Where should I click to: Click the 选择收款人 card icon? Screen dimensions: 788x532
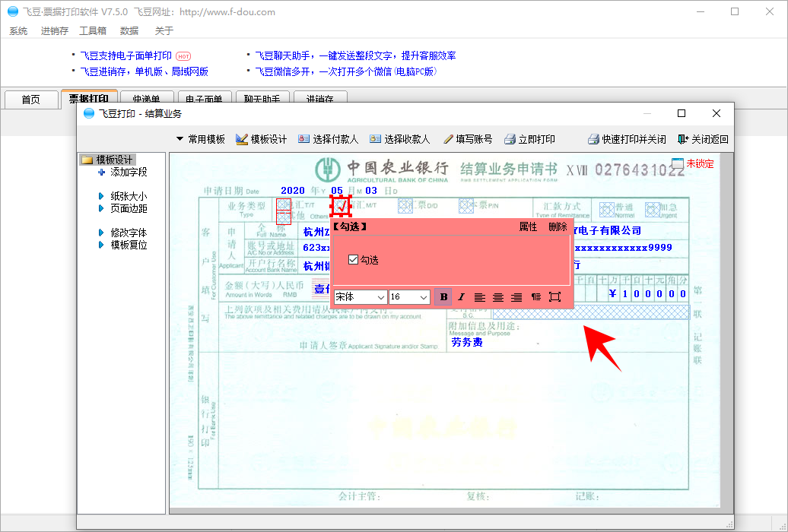[376, 139]
